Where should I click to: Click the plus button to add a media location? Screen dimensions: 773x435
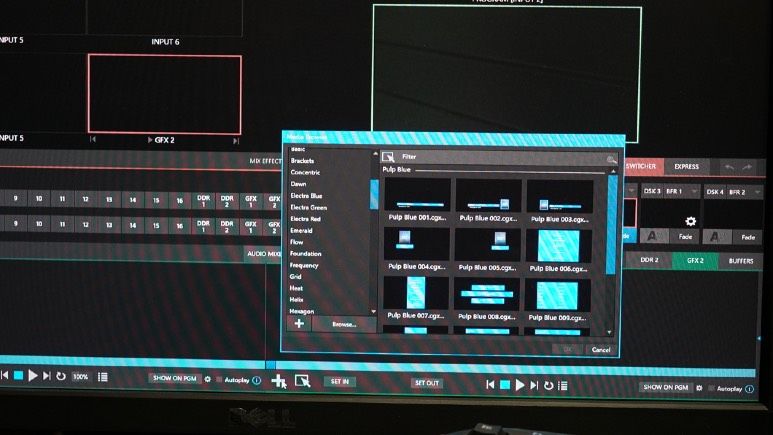(299, 324)
